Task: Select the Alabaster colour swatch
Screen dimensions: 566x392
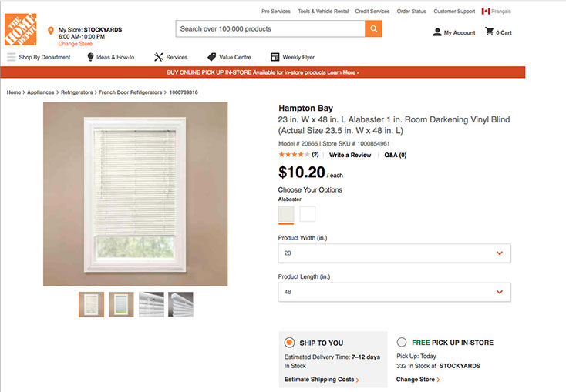Action: [x=286, y=213]
